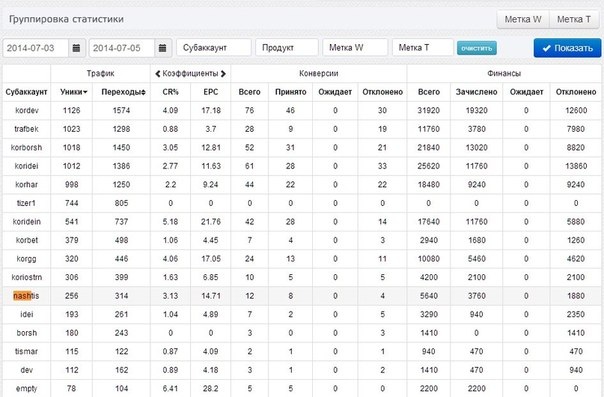604x397 pixels.
Task: Open calendar for the 2014-07-05 end date
Action: click(163, 48)
